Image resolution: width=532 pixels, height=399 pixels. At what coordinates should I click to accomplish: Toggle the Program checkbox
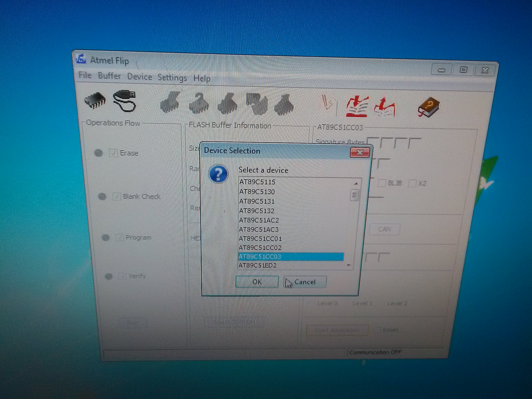point(119,238)
